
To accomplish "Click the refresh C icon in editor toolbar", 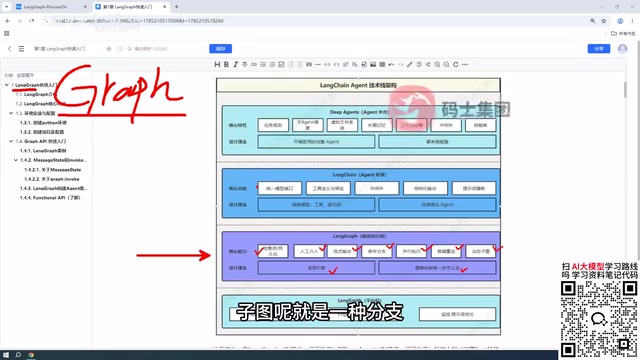I will (456, 64).
